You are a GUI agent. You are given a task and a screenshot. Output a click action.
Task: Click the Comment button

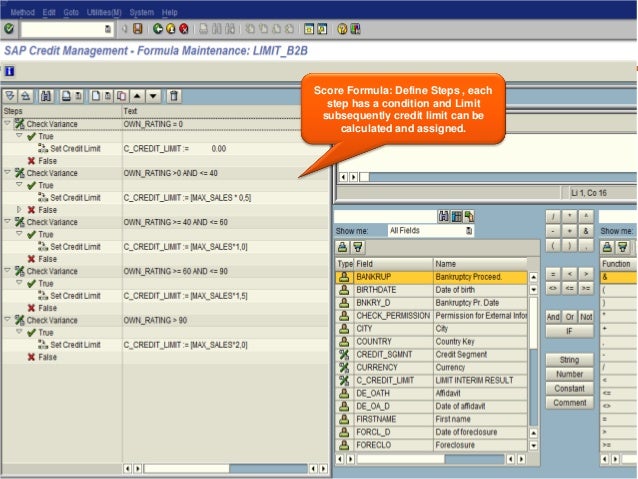click(569, 402)
